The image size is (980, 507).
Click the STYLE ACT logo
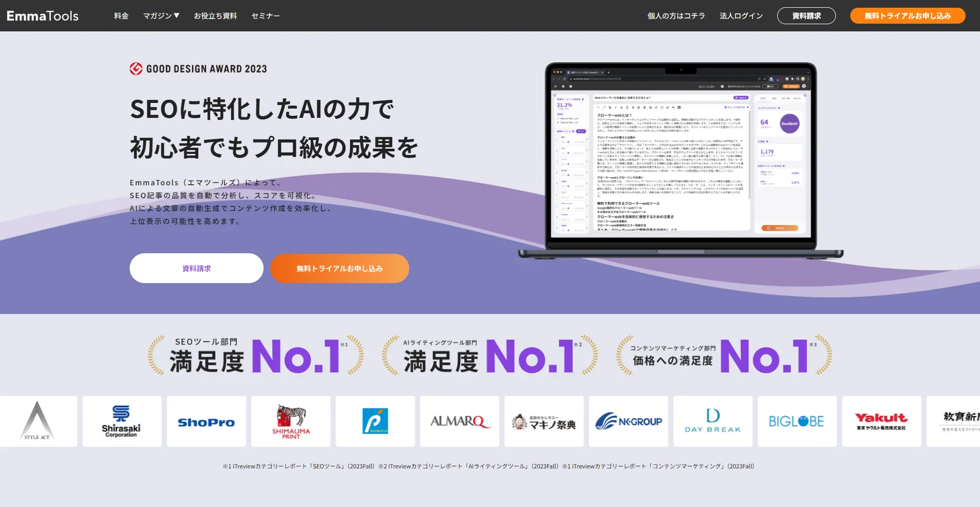(x=38, y=421)
